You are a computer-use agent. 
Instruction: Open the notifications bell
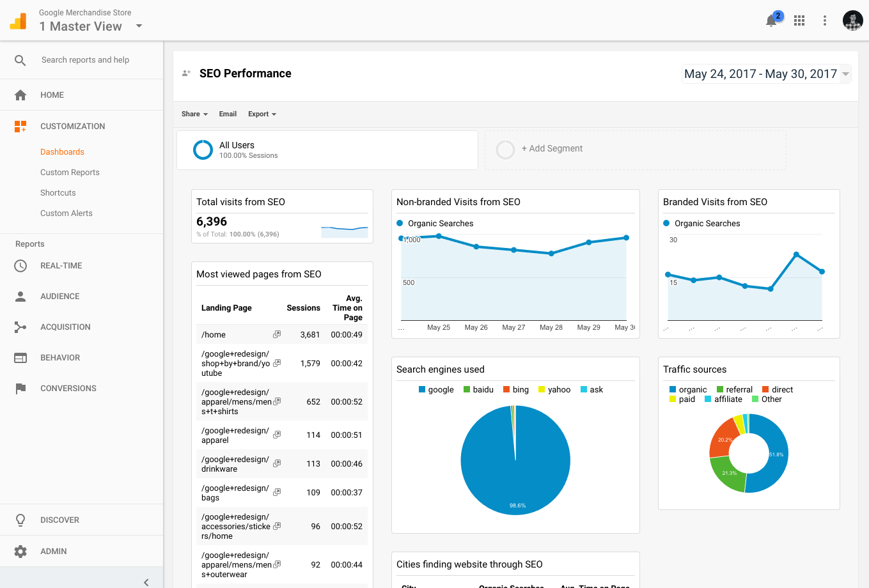point(771,21)
